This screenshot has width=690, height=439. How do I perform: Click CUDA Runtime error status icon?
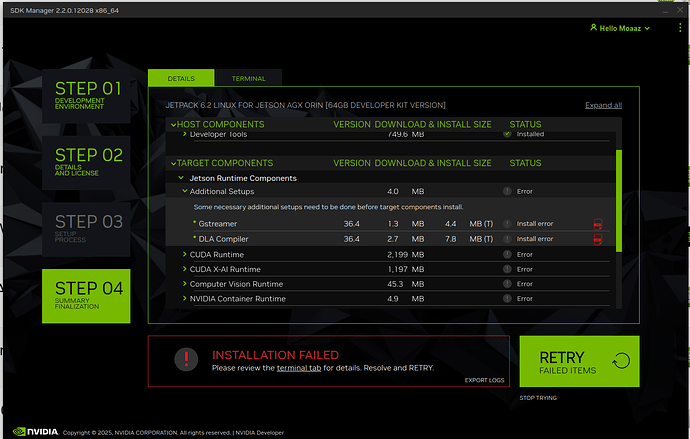[507, 254]
